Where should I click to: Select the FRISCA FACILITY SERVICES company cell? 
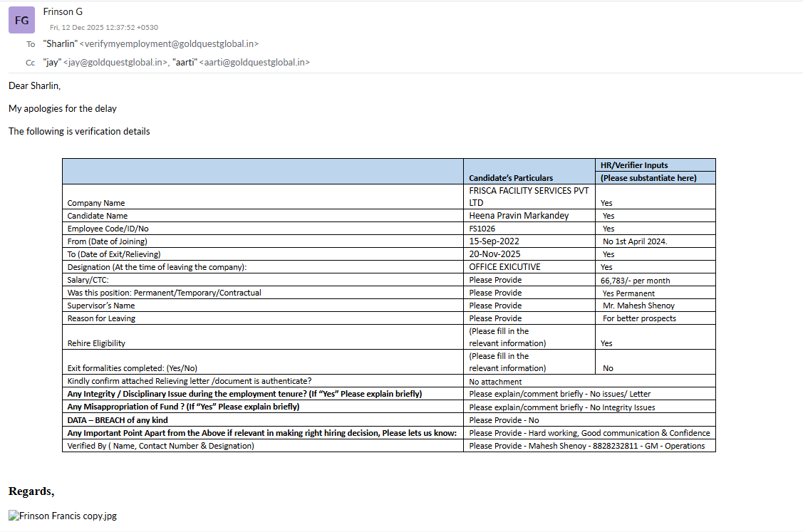click(x=520, y=197)
